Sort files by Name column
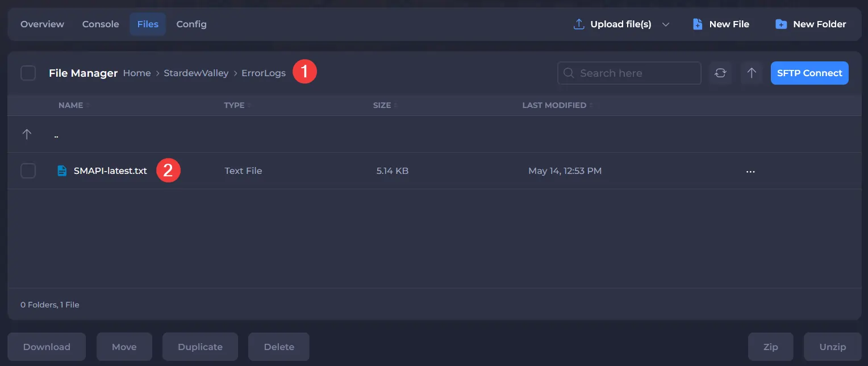The image size is (868, 366). tap(71, 105)
